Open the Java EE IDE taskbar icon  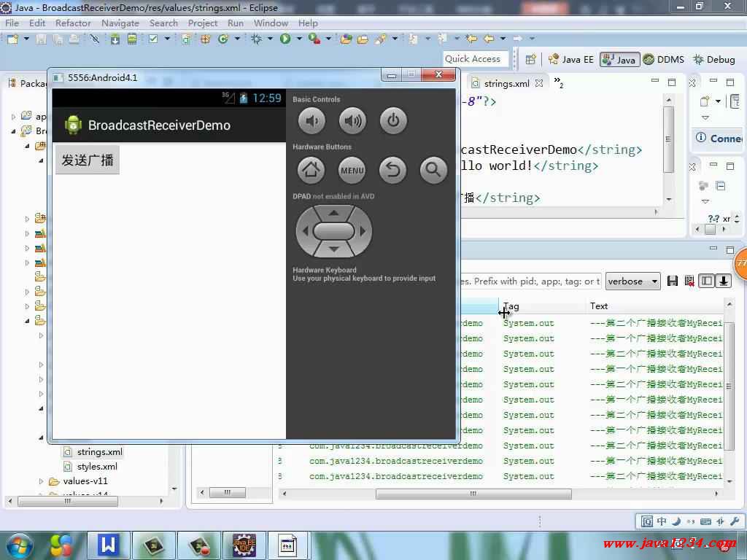(244, 545)
